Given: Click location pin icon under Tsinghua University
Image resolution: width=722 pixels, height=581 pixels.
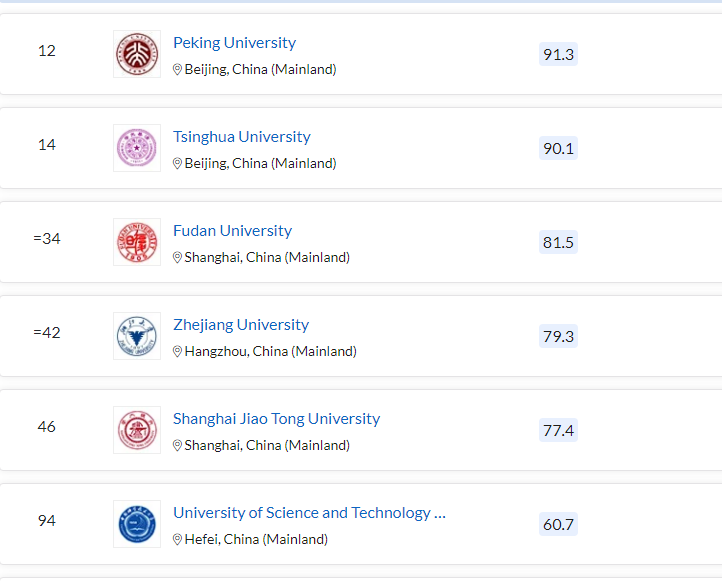Looking at the screenshot, I should [x=178, y=164].
